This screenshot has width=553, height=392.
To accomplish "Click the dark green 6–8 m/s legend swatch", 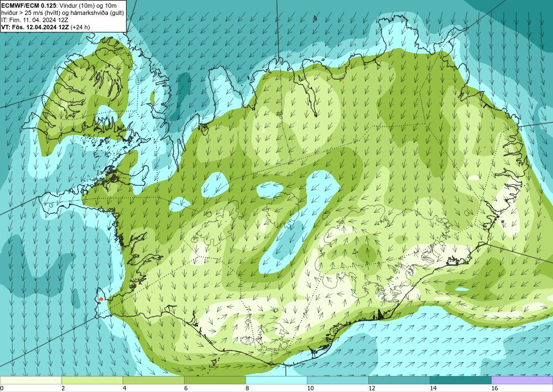I will pyautogui.click(x=215, y=380).
